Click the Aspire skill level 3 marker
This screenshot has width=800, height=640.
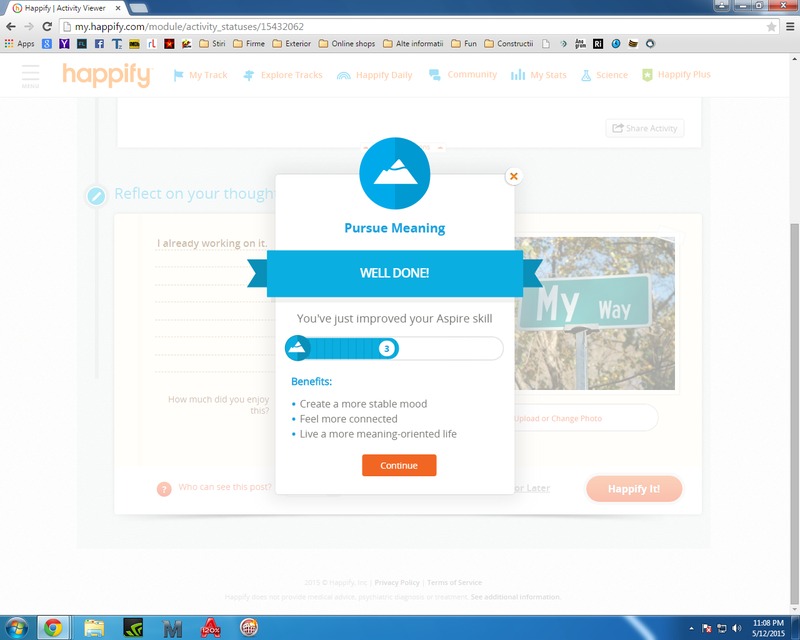(x=387, y=349)
